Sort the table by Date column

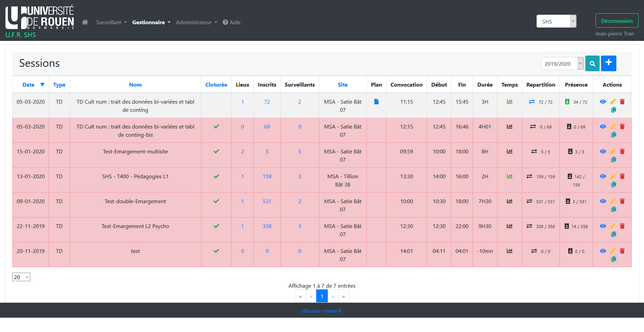click(29, 85)
